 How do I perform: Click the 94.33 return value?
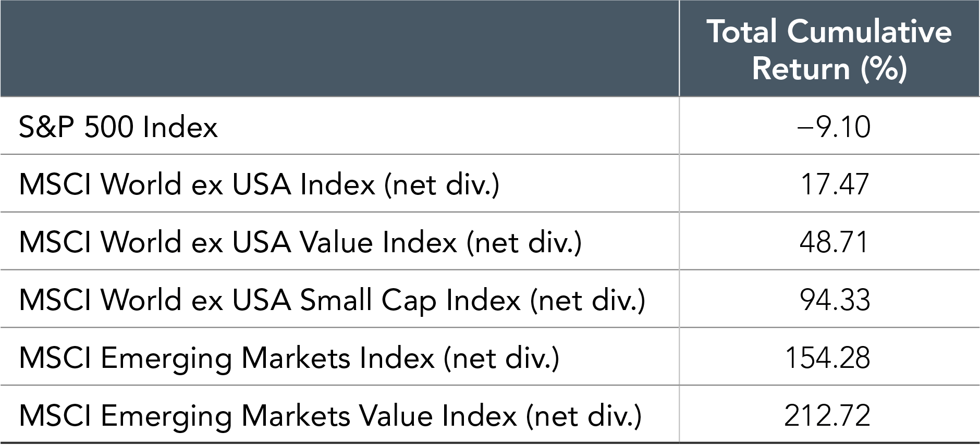(x=835, y=300)
